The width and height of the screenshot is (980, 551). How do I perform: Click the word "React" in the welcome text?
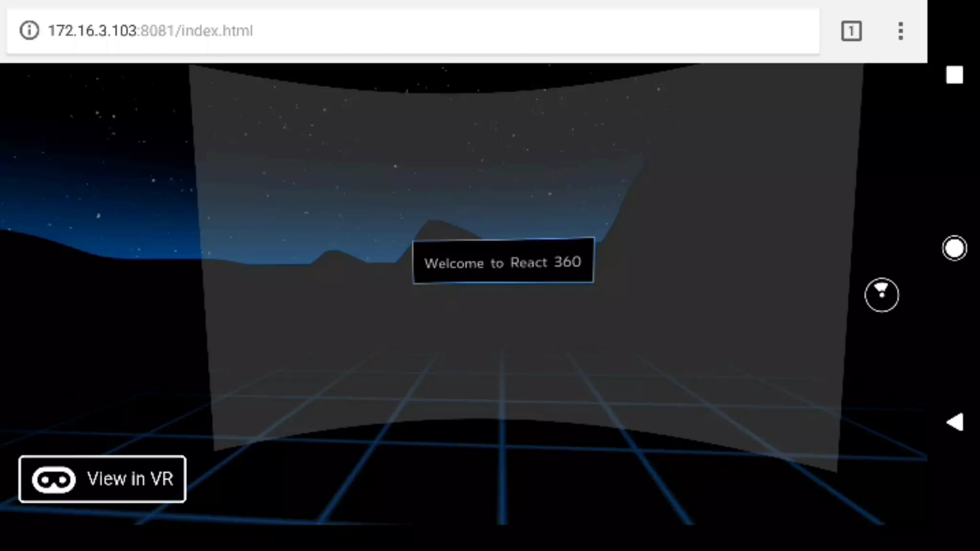pos(528,263)
